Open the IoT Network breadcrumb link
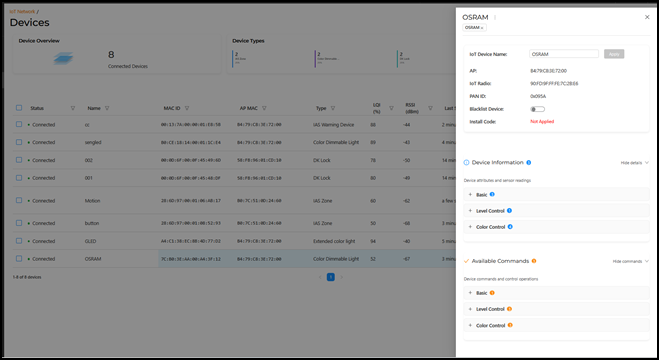Screen dimensions: 659x360 click(22, 12)
